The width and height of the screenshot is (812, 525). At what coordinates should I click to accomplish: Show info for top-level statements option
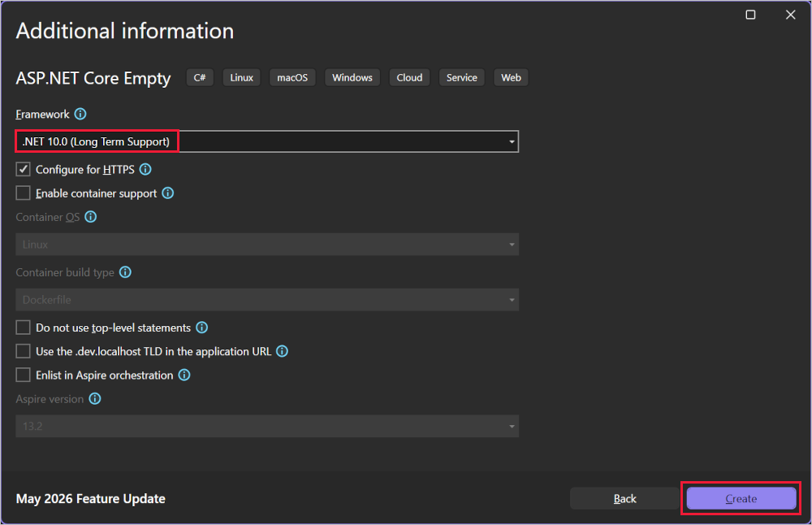click(202, 327)
